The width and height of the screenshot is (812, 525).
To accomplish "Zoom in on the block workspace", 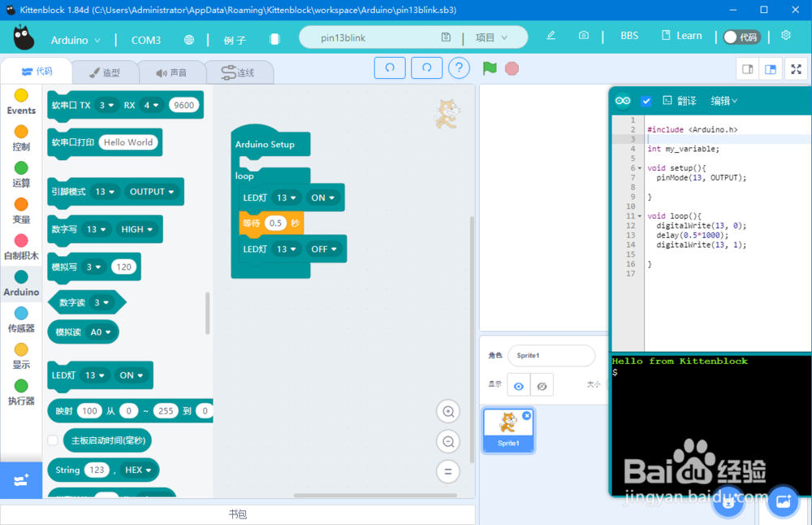I will point(448,412).
